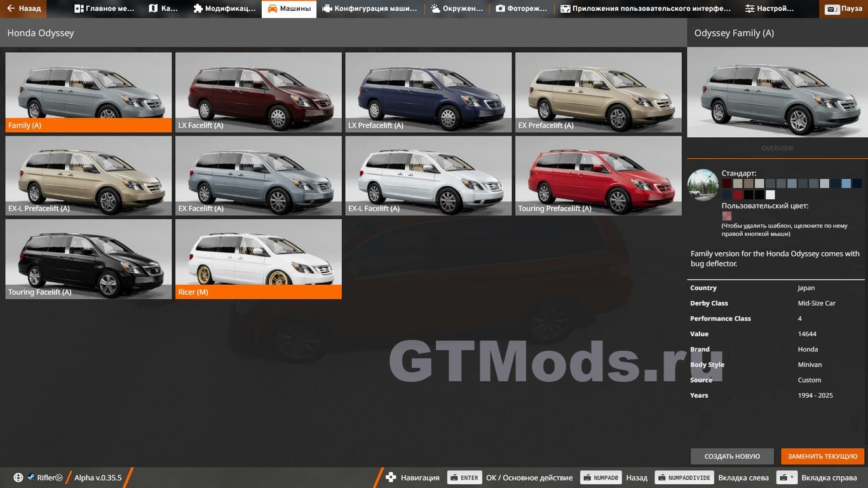The height and width of the screenshot is (488, 868).
Task: Switch to the Фоторежим camera tab
Action: click(x=522, y=9)
